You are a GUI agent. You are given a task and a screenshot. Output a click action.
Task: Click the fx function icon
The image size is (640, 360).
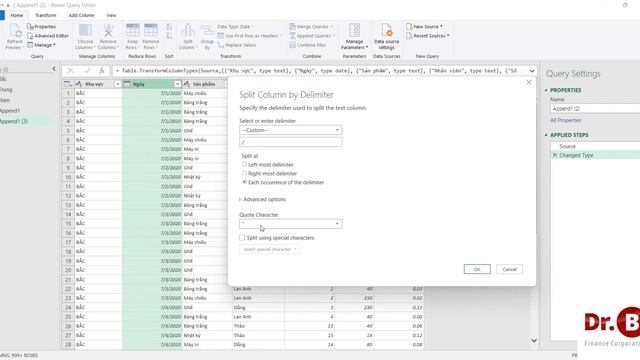[102, 71]
